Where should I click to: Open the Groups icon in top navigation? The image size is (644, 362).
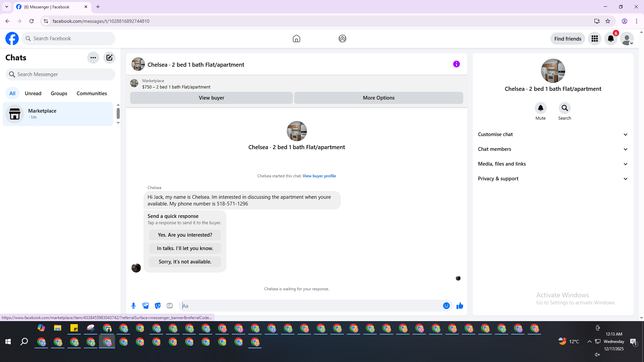pos(342,39)
